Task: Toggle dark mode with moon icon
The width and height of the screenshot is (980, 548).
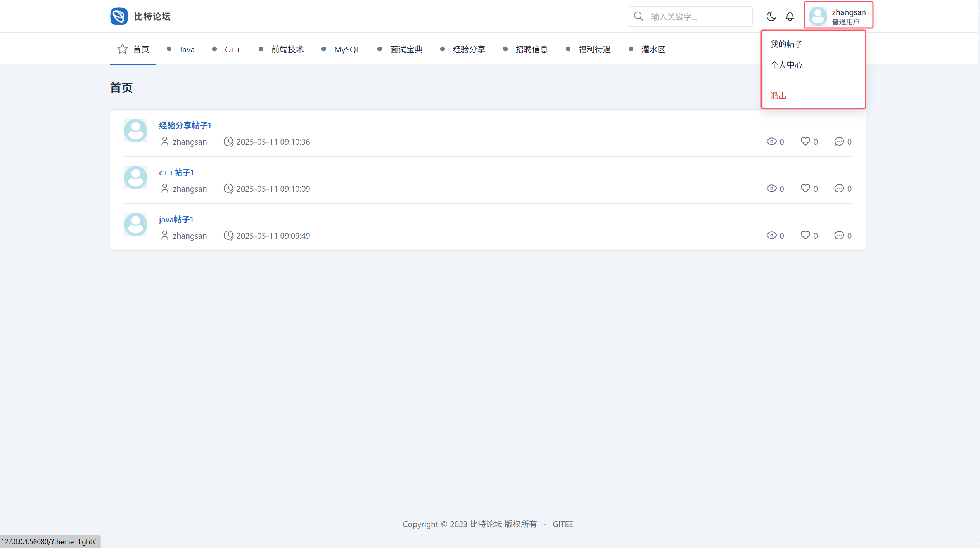Action: pos(771,16)
